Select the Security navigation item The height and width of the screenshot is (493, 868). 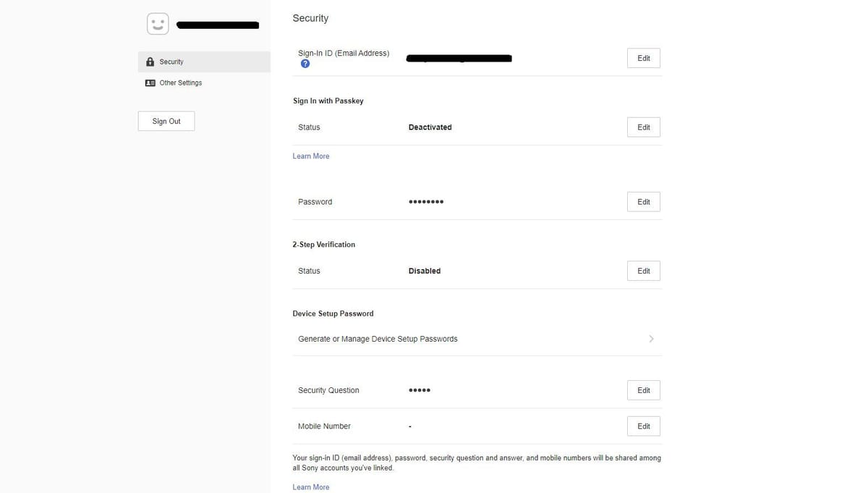[x=171, y=62]
